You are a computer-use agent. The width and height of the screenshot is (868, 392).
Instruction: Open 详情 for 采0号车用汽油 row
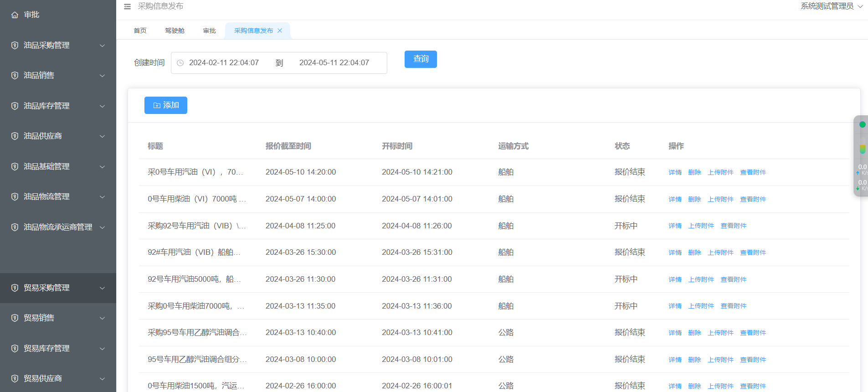pyautogui.click(x=675, y=172)
